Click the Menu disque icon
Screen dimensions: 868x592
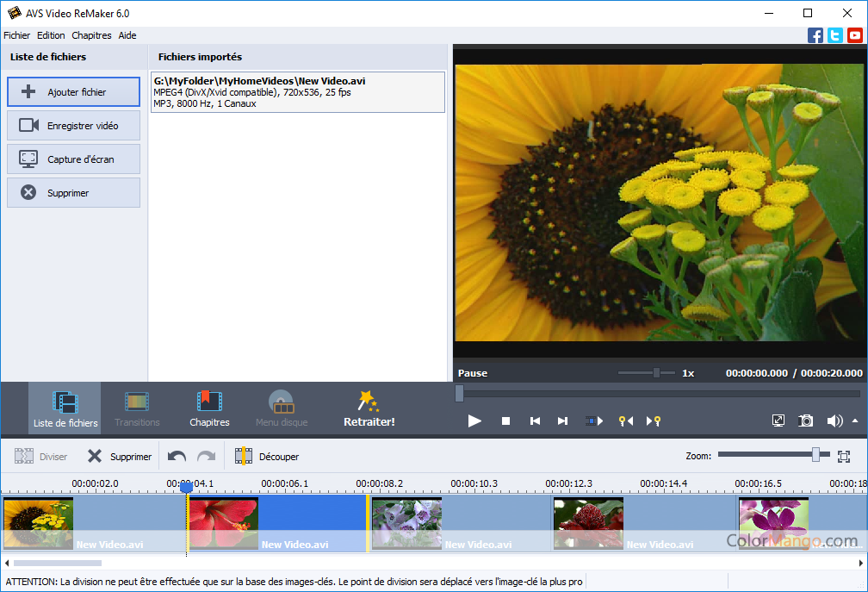point(281,401)
